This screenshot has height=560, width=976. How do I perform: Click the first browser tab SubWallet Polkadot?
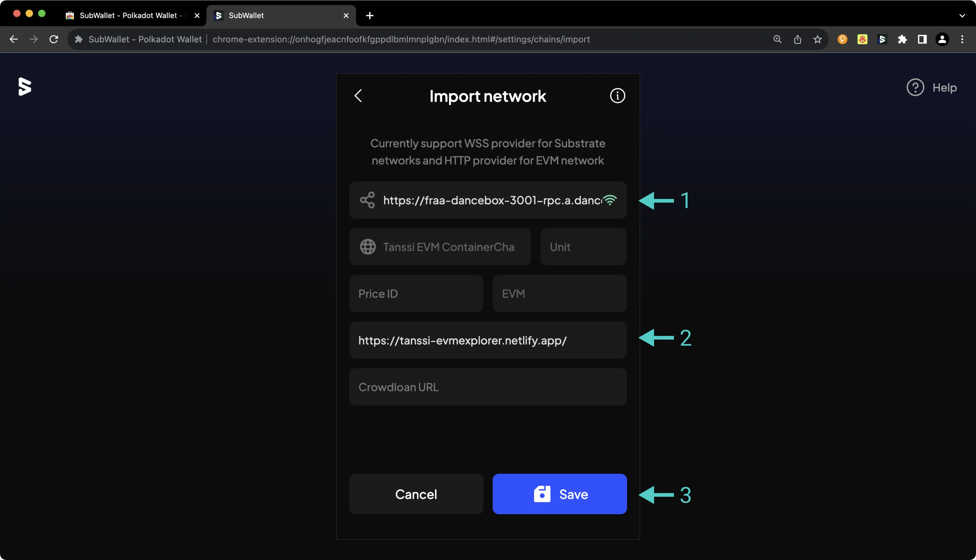[x=131, y=15]
